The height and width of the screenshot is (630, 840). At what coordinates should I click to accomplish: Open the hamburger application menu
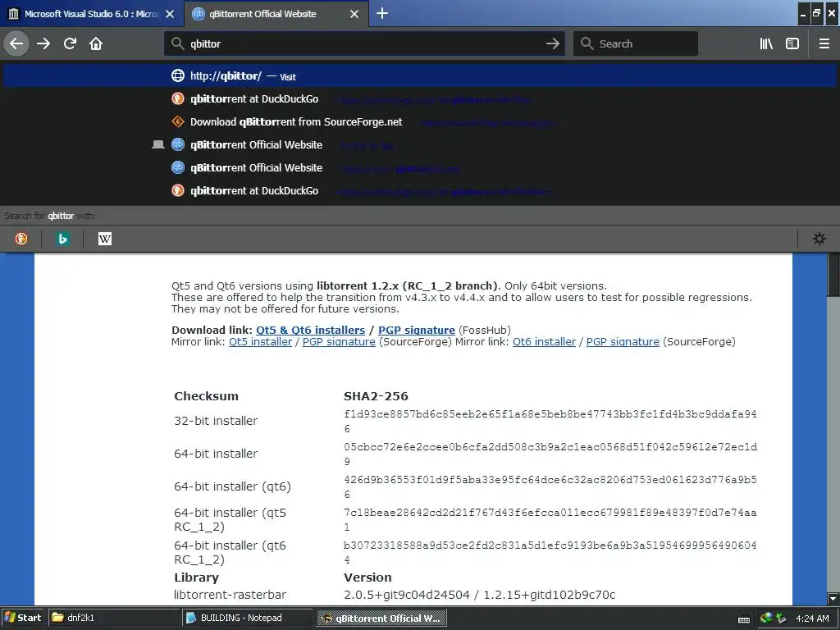(x=824, y=43)
